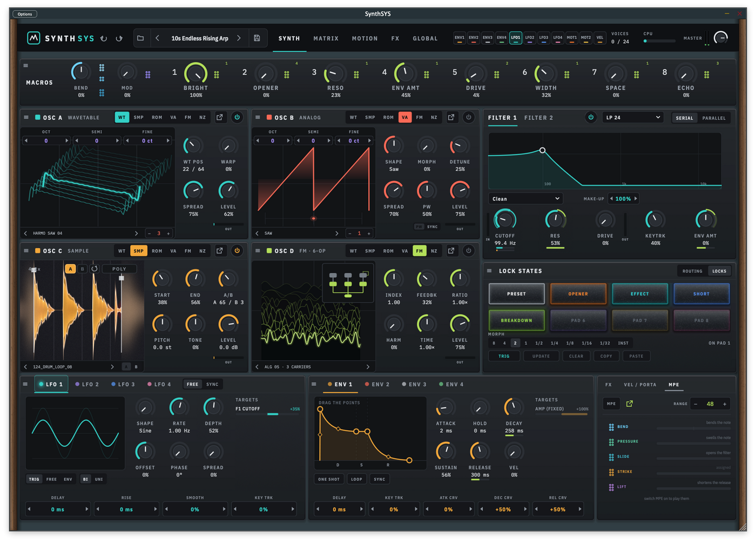Open the Clean drive mode dropdown
The width and height of the screenshot is (756, 542).
[x=526, y=199]
